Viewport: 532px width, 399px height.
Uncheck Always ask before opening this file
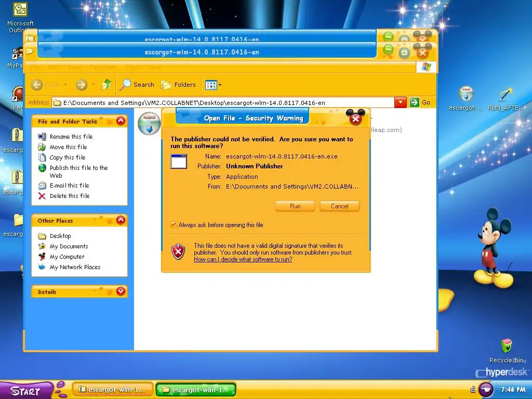[x=174, y=224]
